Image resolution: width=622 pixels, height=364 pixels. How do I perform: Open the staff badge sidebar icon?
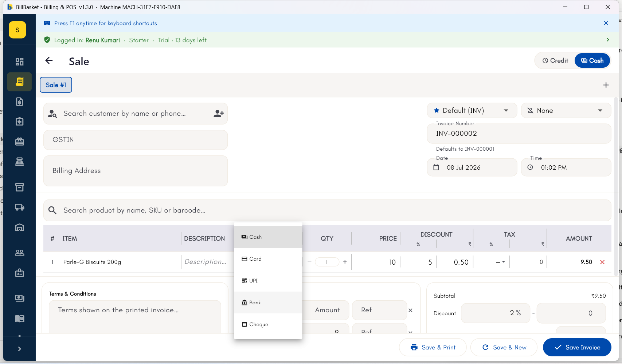tap(19, 273)
